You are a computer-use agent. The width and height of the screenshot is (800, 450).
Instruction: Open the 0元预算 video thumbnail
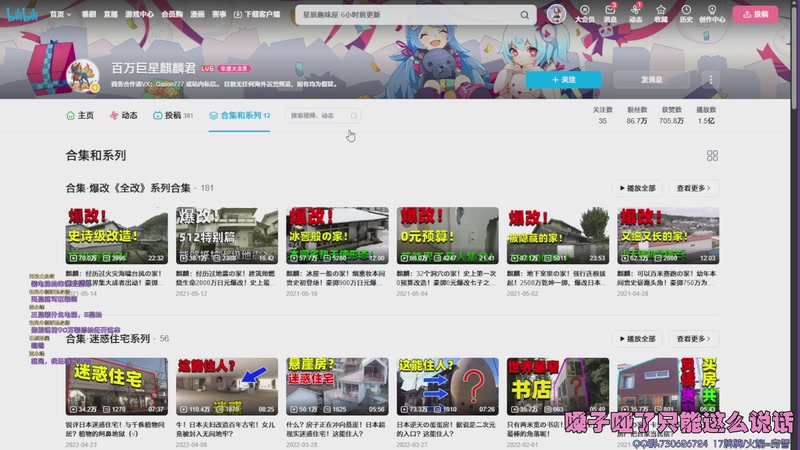coord(447,236)
